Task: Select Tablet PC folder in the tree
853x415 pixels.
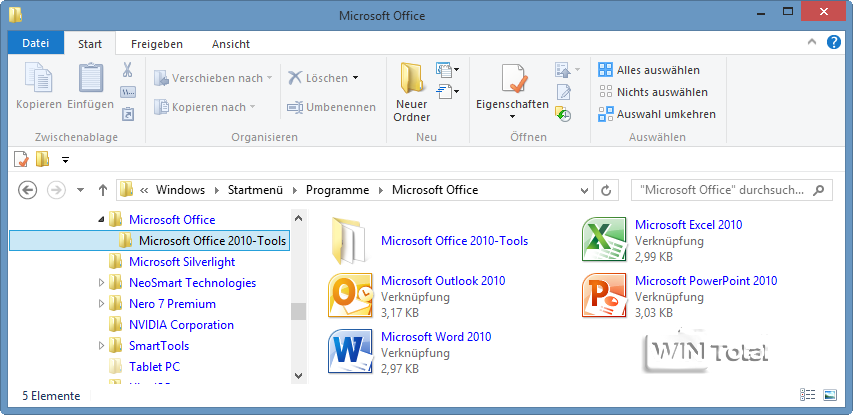Action: click(154, 367)
